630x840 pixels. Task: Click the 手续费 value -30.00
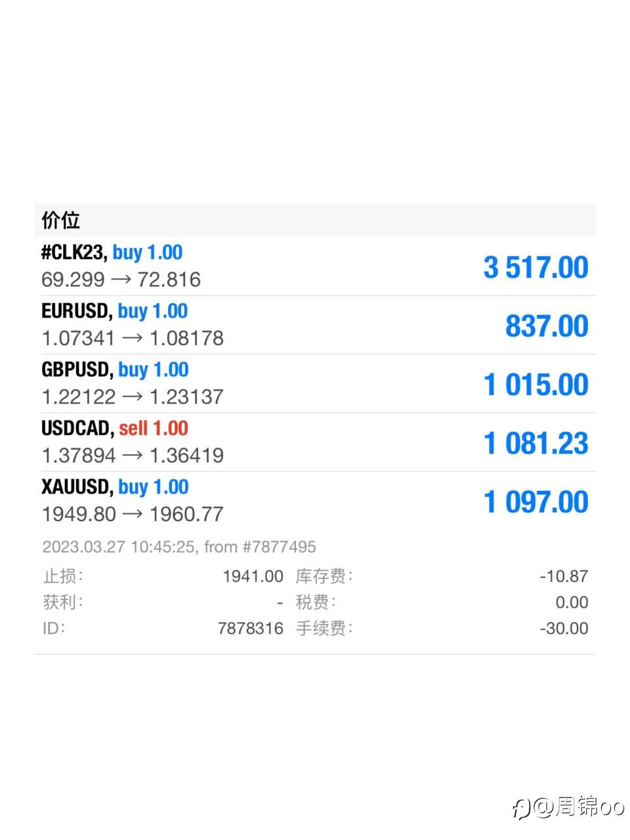564,628
